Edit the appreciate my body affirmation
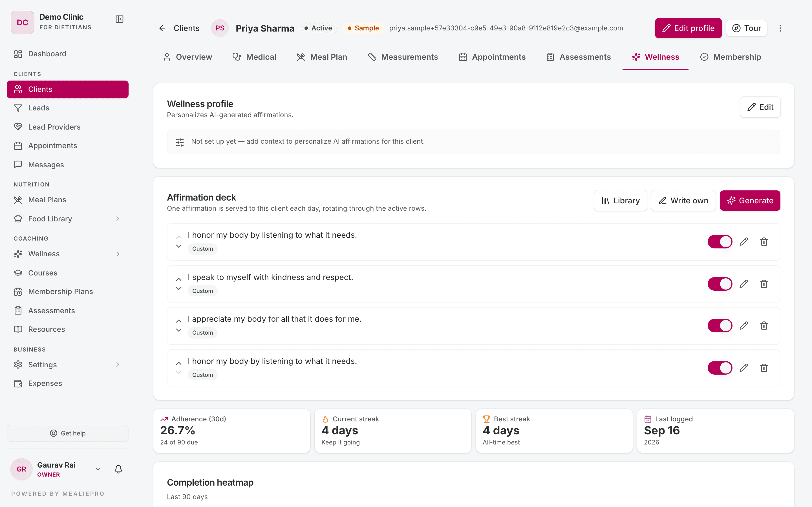Viewport: 812px width, 507px height. pyautogui.click(x=744, y=326)
